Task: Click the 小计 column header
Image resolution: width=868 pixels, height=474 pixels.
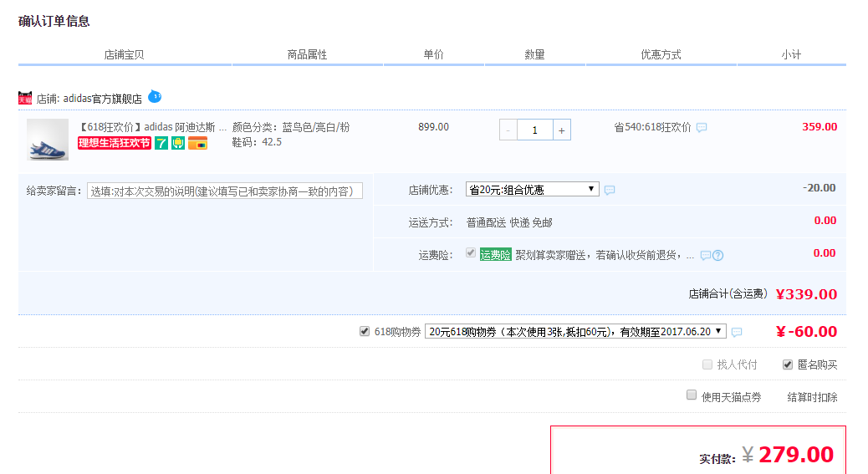Action: 792,54
